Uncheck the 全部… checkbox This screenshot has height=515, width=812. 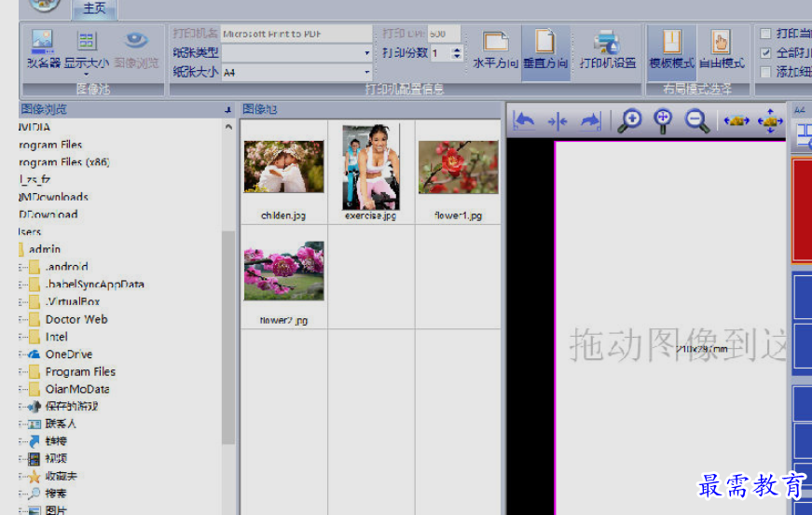(x=765, y=53)
